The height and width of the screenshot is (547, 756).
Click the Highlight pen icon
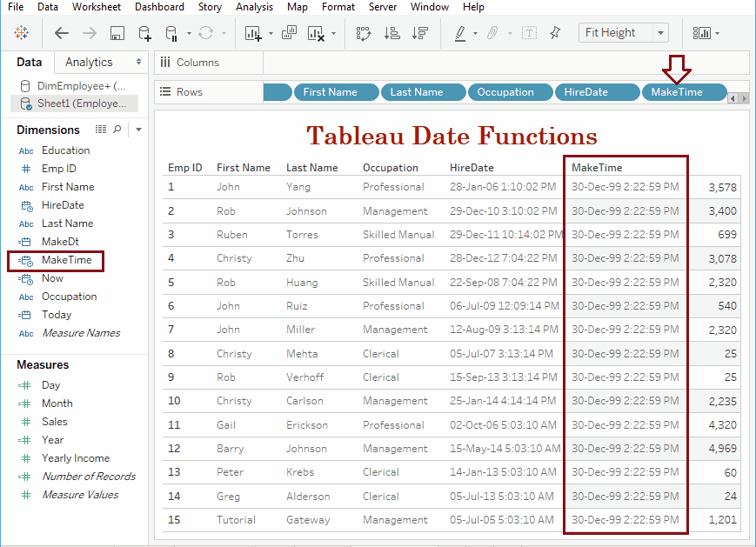pyautogui.click(x=459, y=32)
